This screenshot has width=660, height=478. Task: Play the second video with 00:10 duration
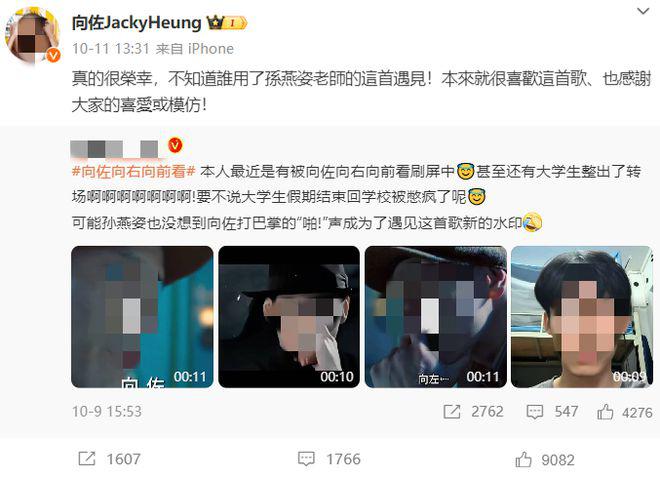tap(289, 317)
